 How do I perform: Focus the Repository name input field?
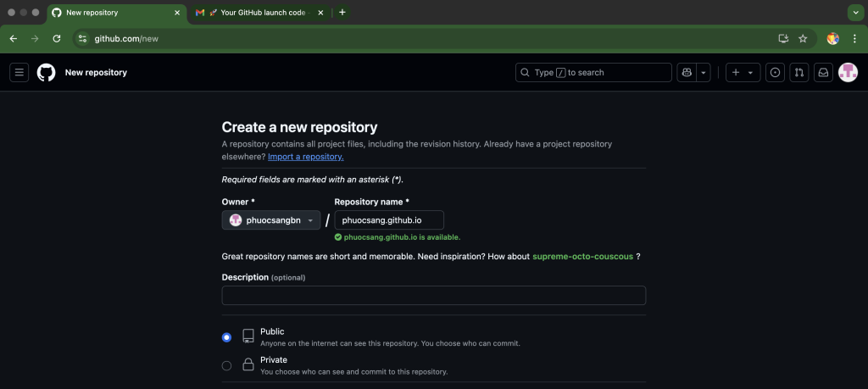[389, 220]
